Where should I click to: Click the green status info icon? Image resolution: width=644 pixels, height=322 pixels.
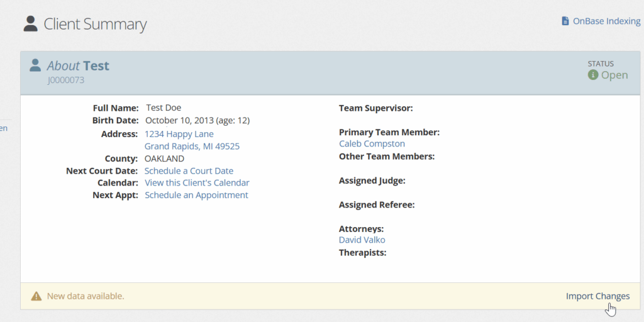tap(592, 75)
